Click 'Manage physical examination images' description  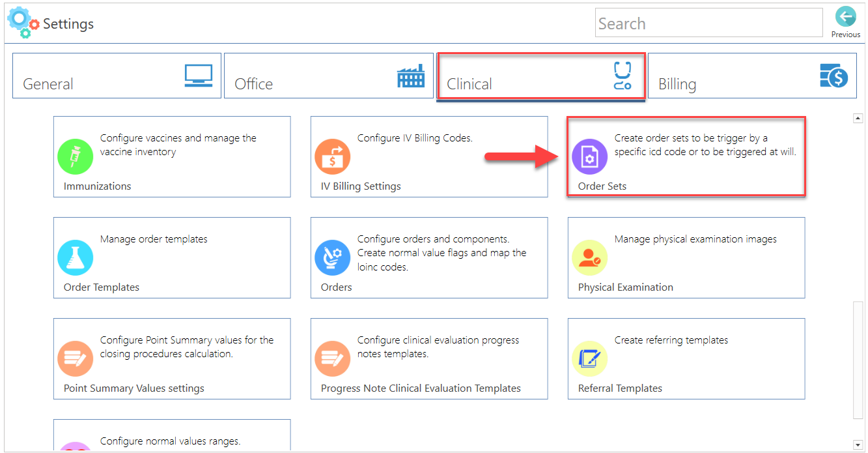(695, 239)
